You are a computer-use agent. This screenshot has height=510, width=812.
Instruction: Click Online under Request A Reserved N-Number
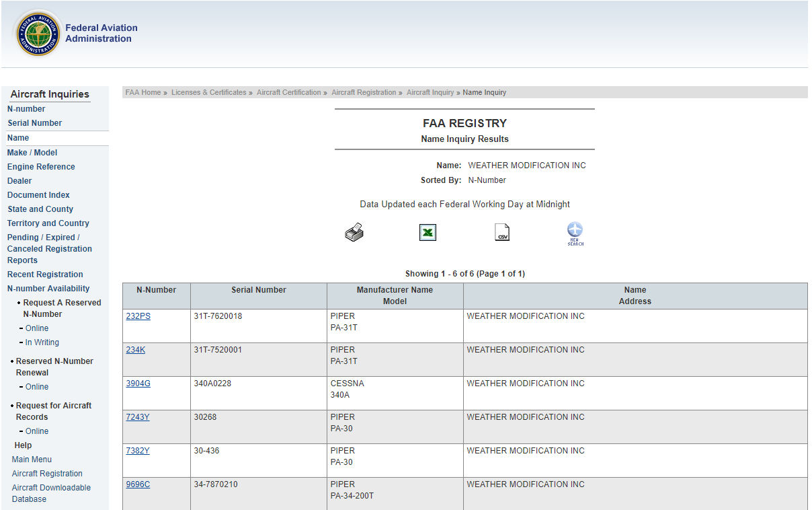coord(37,328)
